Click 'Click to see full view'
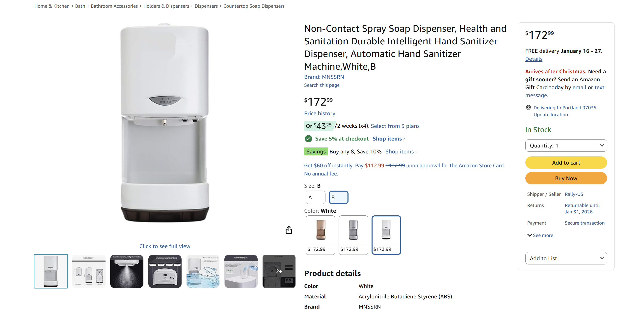Screen dimensions: 644x317 point(164,246)
